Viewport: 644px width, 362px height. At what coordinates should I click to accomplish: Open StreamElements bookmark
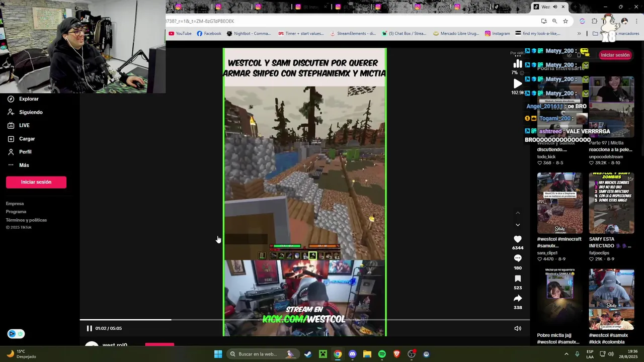click(x=353, y=34)
